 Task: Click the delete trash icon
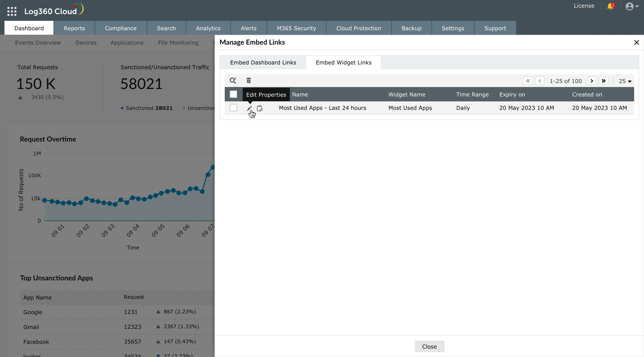tap(248, 81)
